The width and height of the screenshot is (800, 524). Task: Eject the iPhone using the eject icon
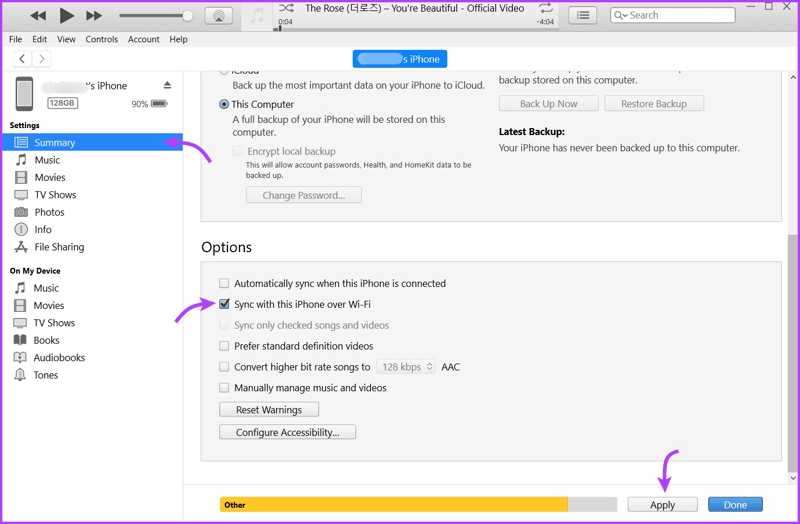[167, 86]
